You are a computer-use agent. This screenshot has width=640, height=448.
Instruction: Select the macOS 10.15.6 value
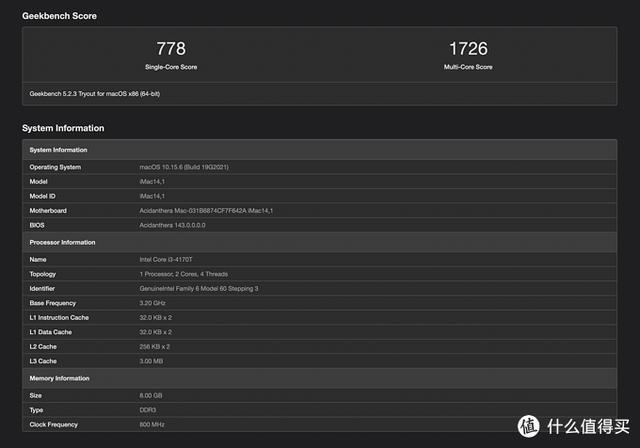[x=184, y=167]
